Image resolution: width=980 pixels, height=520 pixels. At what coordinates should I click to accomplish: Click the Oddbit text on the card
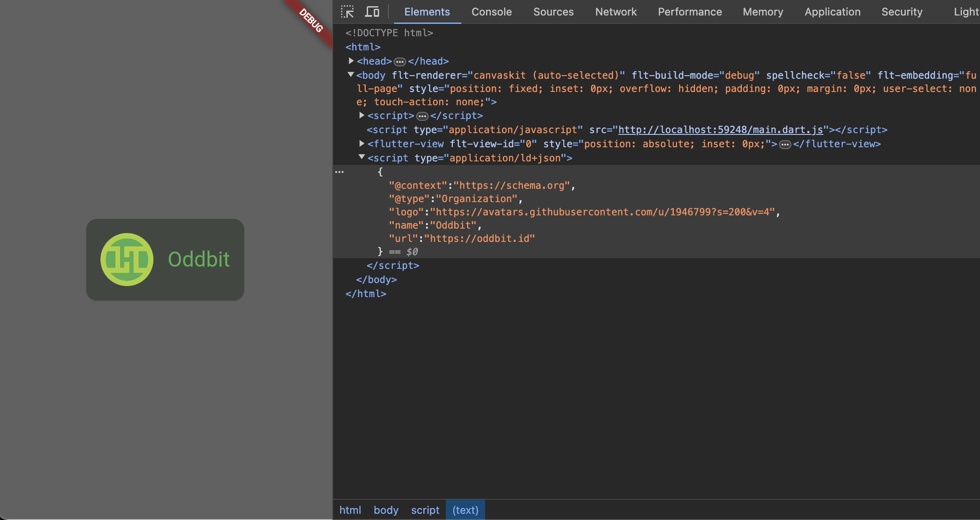point(199,260)
